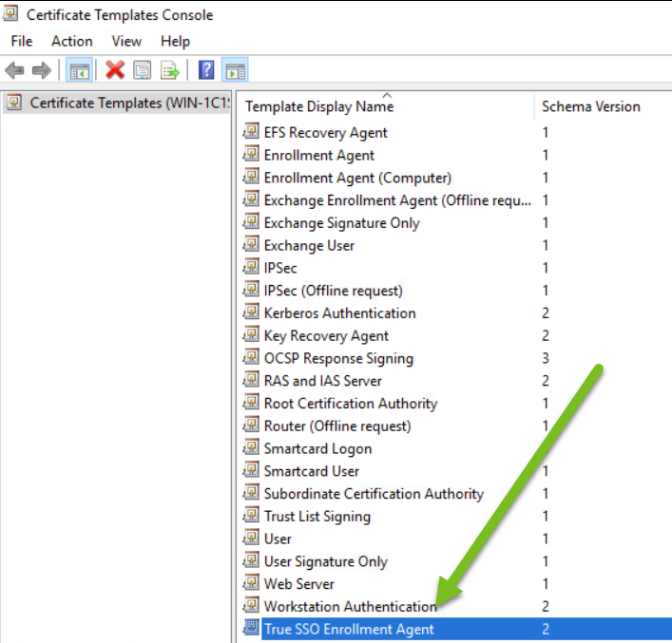Click the Forward arrow toolbar icon
Viewport: 672px width, 643px height.
point(42,70)
